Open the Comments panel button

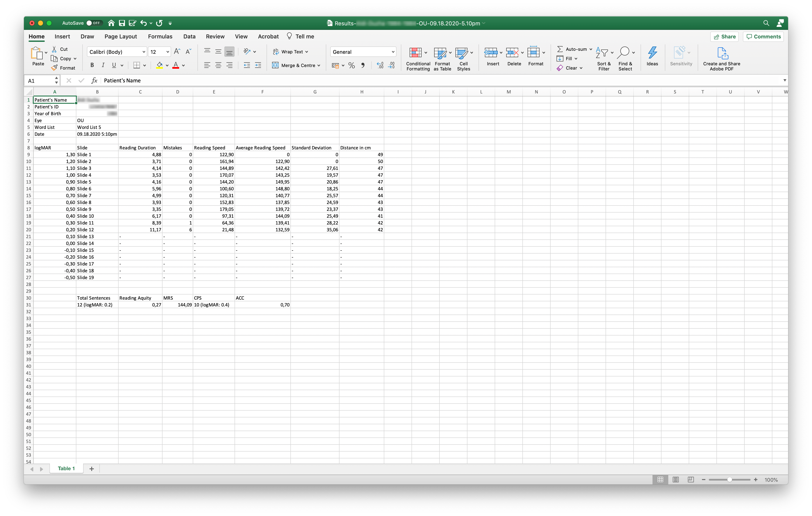(763, 36)
